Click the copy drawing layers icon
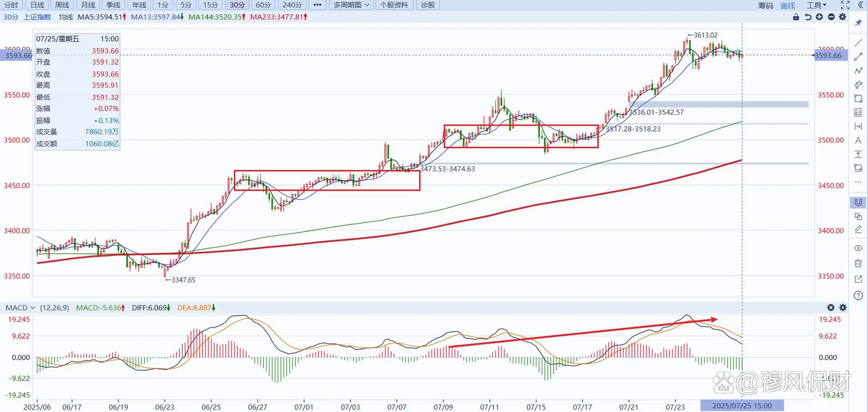Image resolution: width=868 pixels, height=412 pixels. (x=858, y=216)
